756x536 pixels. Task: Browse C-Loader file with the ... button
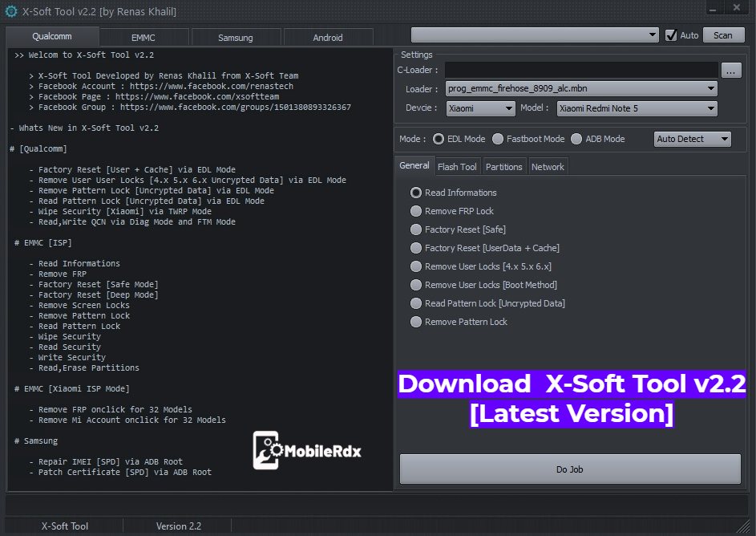[731, 71]
